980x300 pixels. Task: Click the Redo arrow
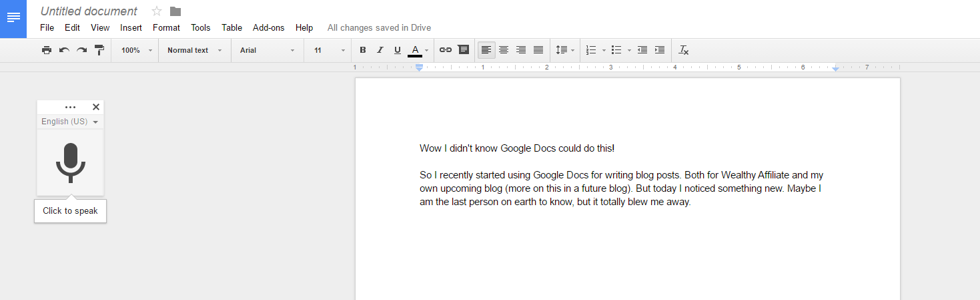pyautogui.click(x=81, y=50)
